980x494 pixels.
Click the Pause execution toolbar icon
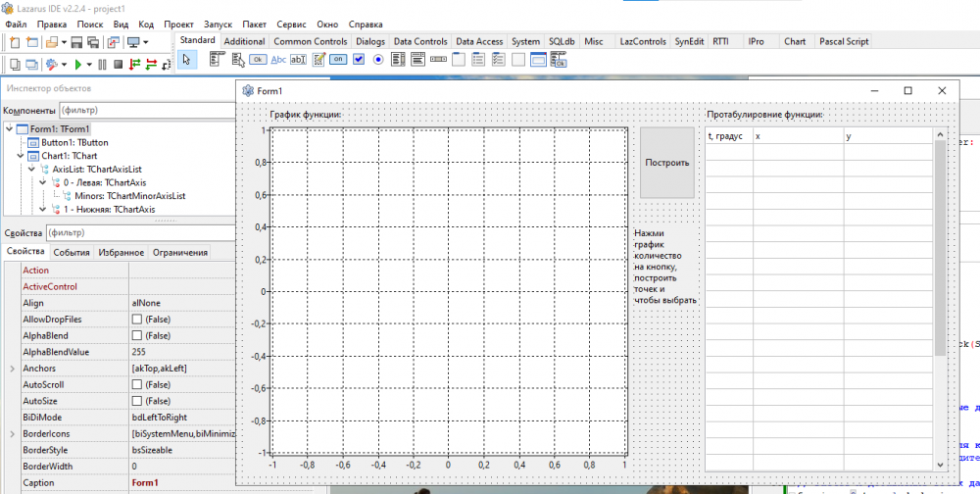click(x=103, y=64)
